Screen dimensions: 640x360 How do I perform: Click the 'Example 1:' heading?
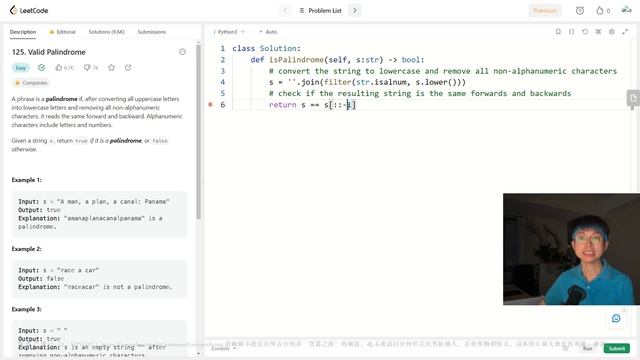coord(27,180)
